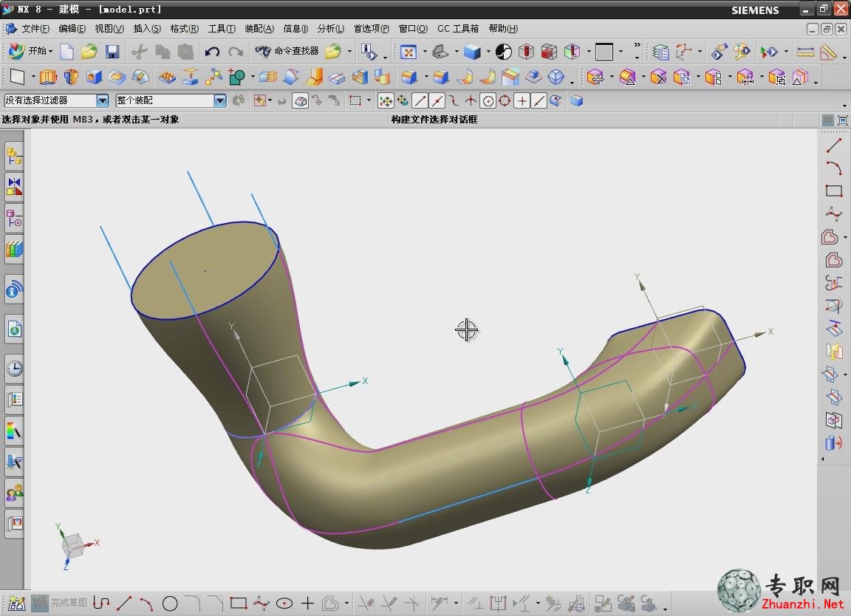Open the History clock sidebar tab

point(14,368)
